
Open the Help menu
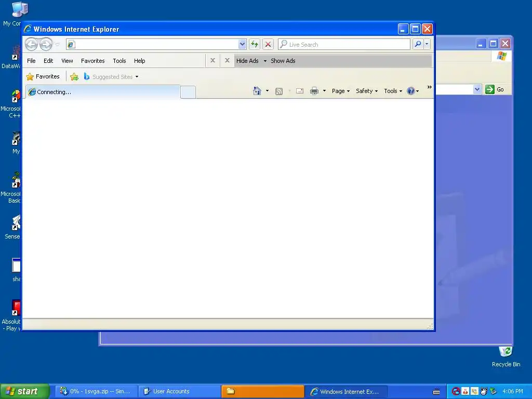click(139, 61)
